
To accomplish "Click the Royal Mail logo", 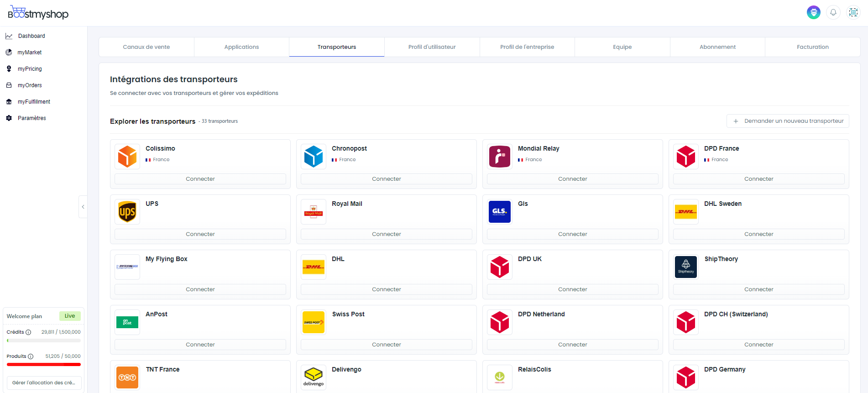I will [314, 212].
